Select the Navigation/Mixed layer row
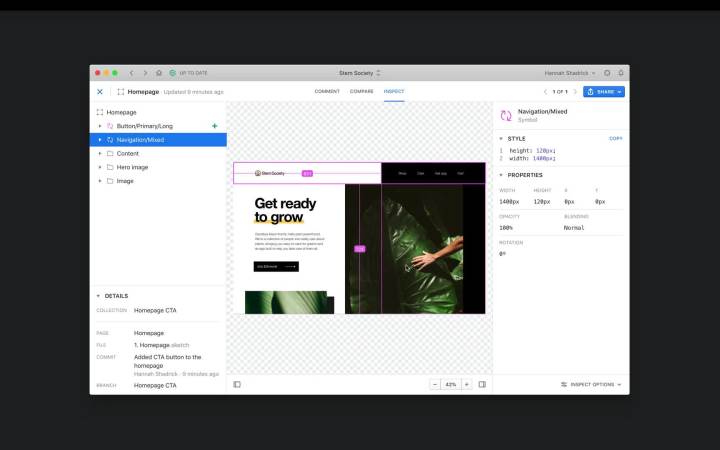The width and height of the screenshot is (720, 450). point(158,140)
